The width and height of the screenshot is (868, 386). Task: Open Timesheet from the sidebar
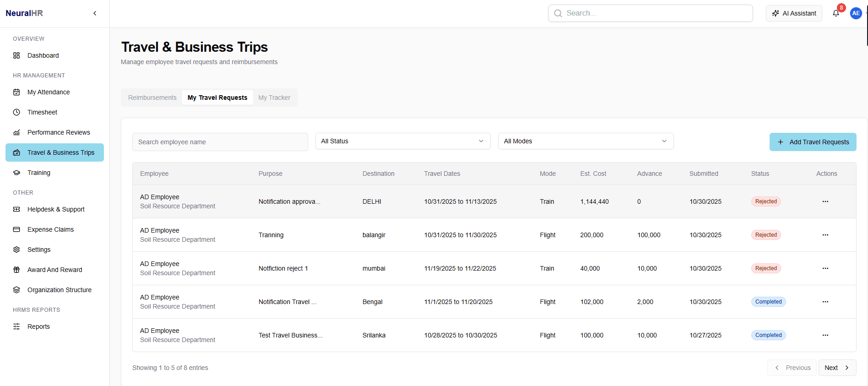click(x=55, y=112)
